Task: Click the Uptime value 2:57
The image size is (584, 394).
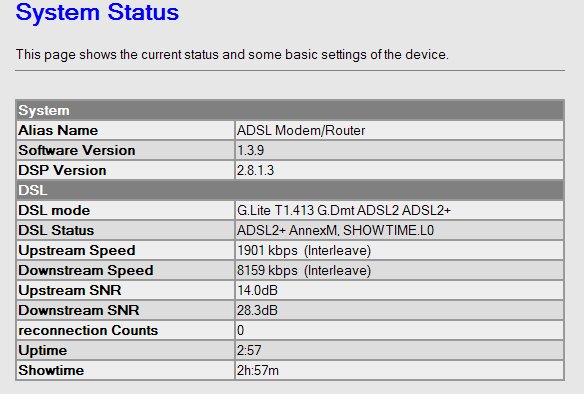Action: 249,350
